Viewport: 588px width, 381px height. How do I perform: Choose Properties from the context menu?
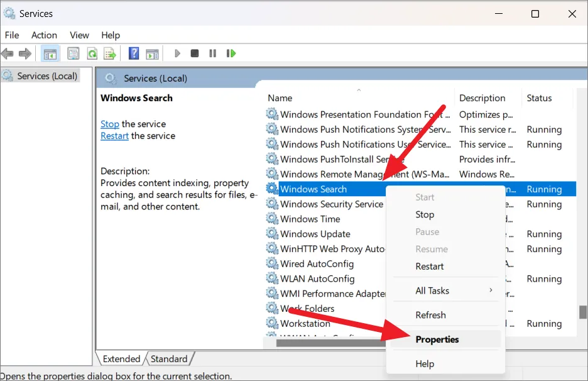click(437, 340)
